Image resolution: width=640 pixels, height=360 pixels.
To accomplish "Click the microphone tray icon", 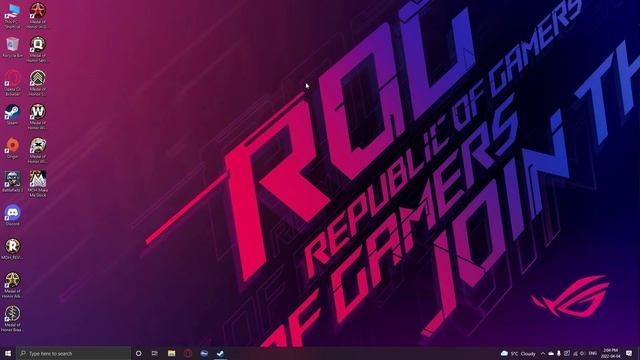I will 559,353.
